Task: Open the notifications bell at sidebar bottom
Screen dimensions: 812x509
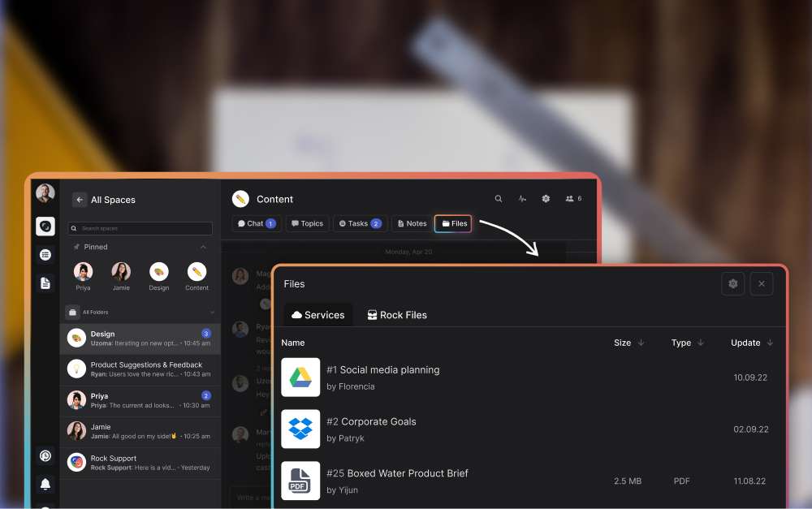Action: [45, 484]
